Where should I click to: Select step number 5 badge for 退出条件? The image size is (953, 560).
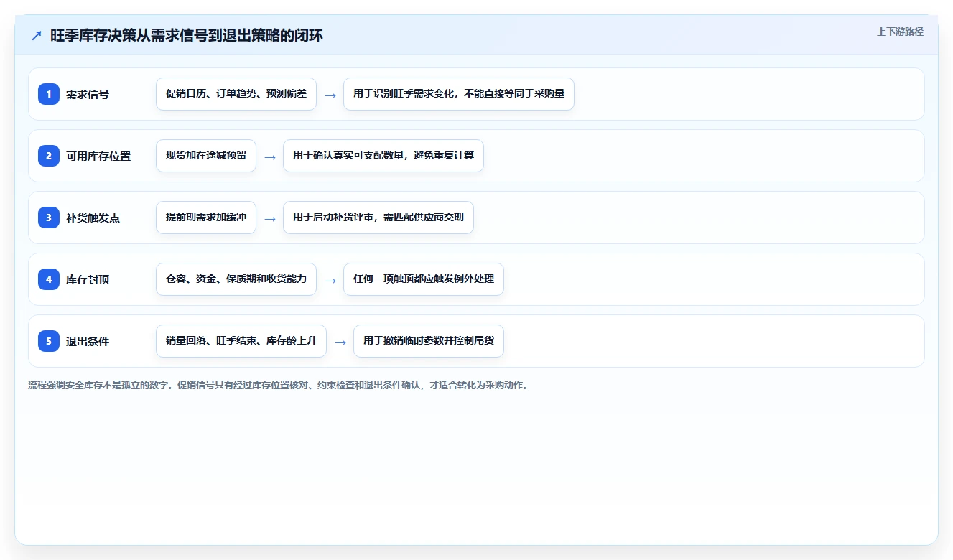[x=49, y=341]
